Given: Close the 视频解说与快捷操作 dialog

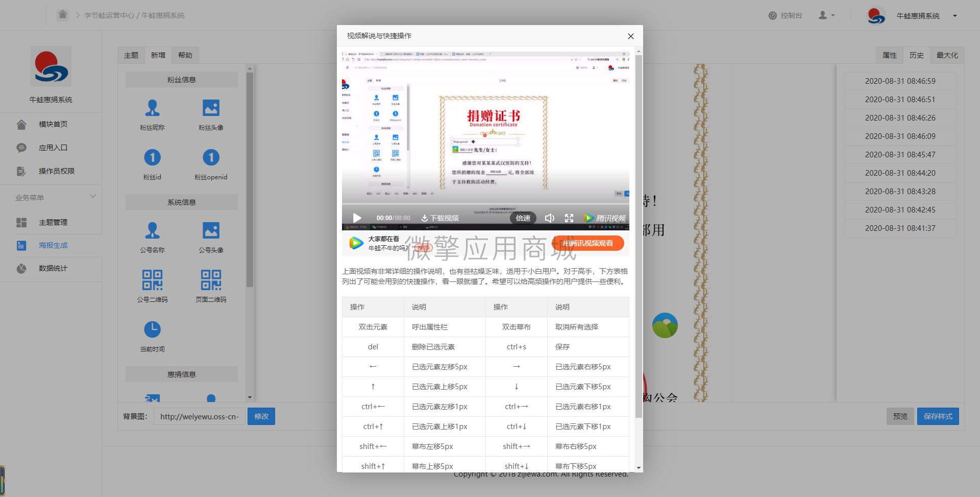Looking at the screenshot, I should (x=631, y=36).
